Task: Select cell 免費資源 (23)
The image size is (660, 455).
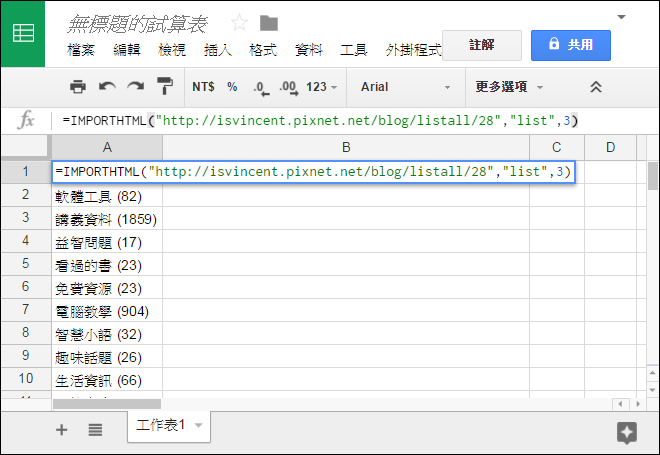Action: pyautogui.click(x=107, y=287)
